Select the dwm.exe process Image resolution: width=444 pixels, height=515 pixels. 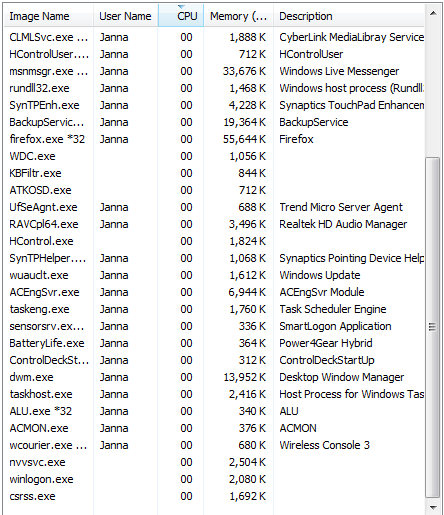pos(214,377)
